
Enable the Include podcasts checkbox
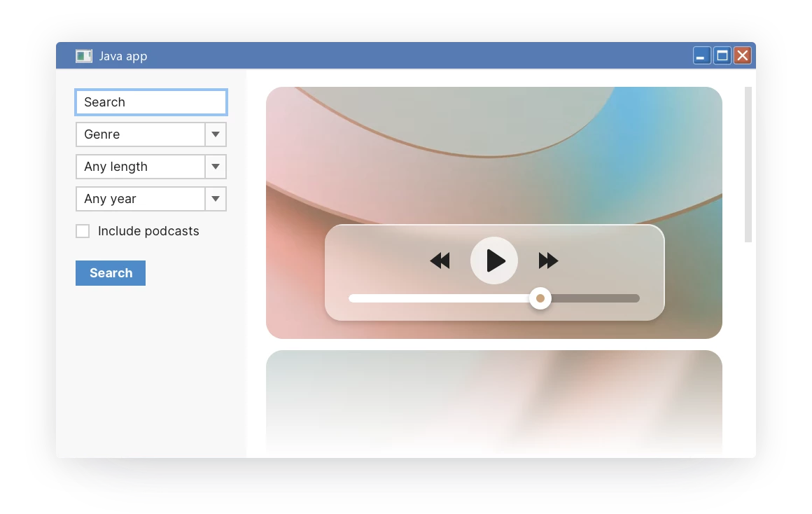pos(83,231)
